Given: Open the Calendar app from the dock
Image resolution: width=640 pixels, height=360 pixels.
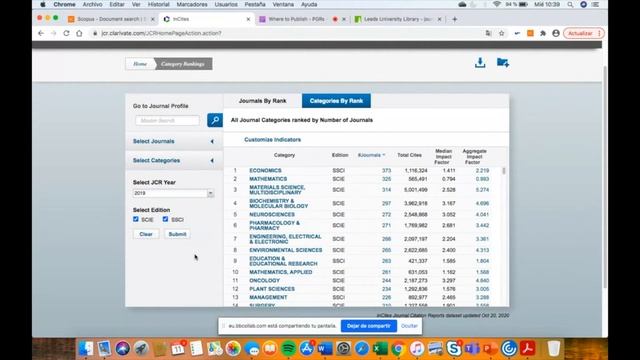Looking at the screenshot, I should [x=178, y=348].
